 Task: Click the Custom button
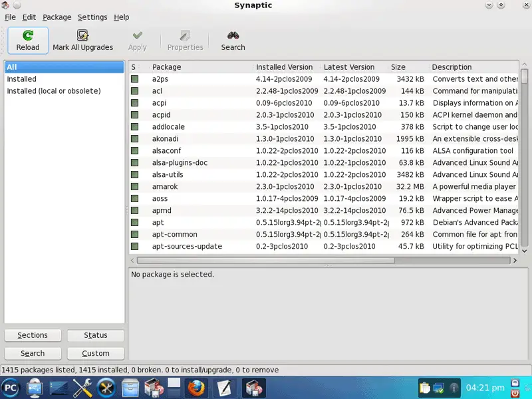pyautogui.click(x=96, y=354)
